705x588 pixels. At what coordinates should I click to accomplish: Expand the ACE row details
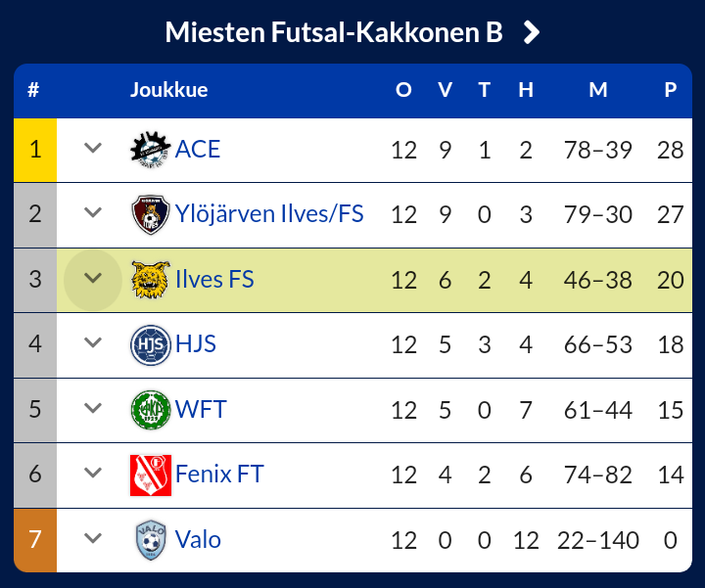click(93, 149)
